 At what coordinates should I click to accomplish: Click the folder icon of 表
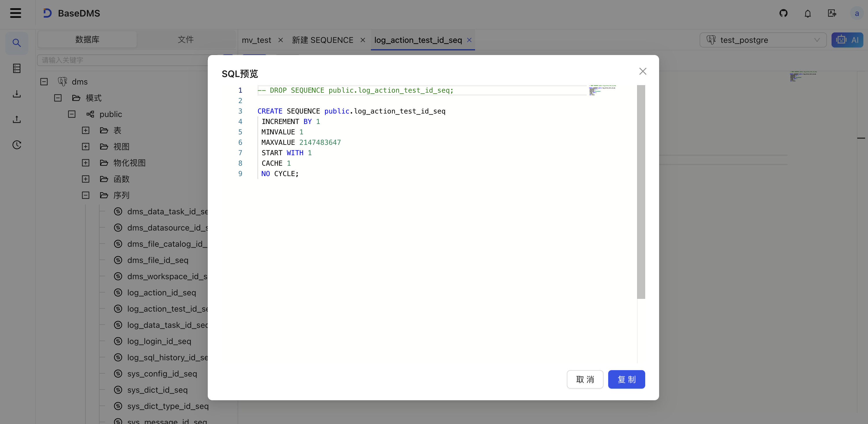(104, 130)
